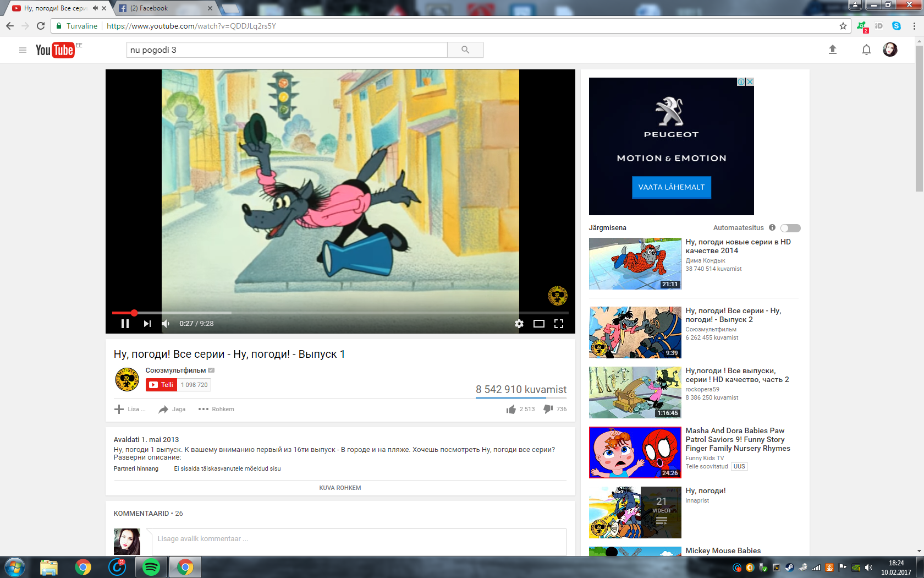Pause the video with the pause button

125,324
